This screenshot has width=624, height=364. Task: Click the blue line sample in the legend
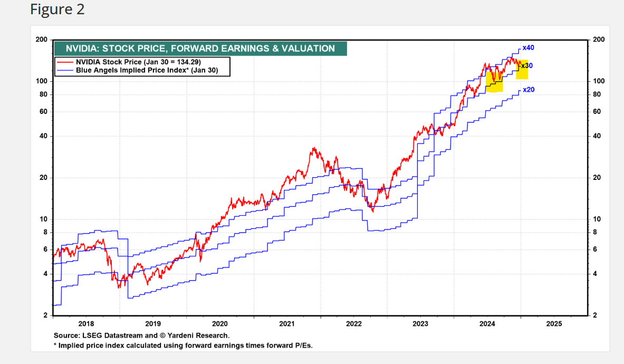[65, 70]
